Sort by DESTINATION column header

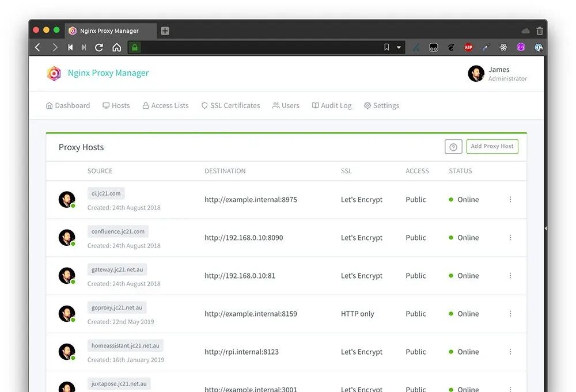point(225,171)
